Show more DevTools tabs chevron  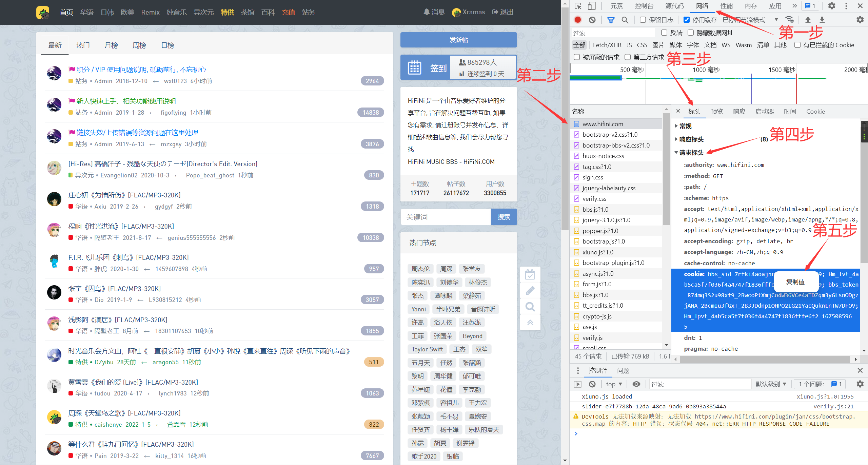794,6
